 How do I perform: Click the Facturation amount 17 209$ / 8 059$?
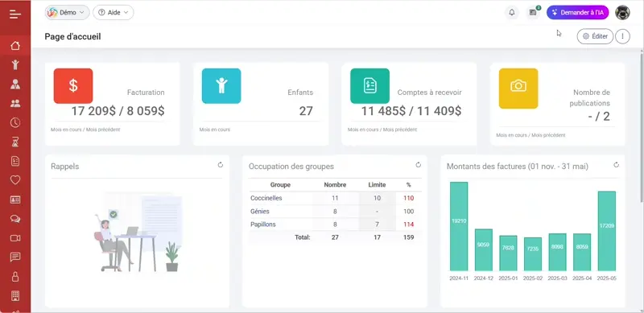118,111
